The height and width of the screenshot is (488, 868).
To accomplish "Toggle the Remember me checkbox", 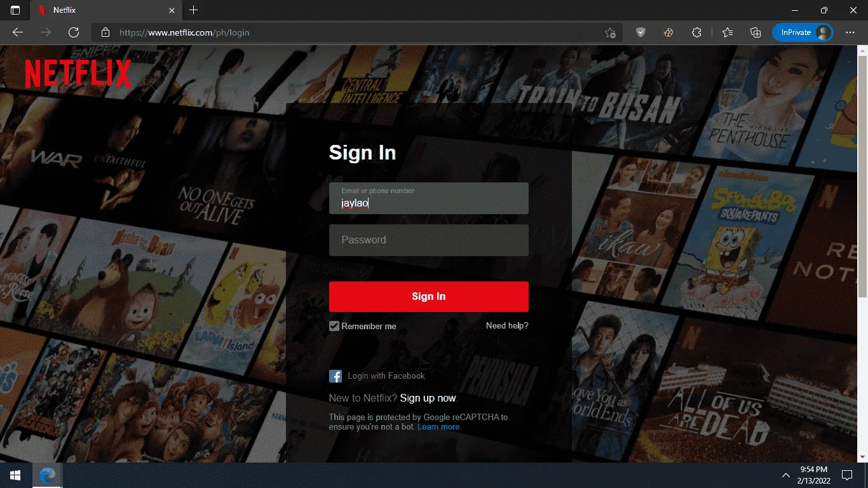I will 334,326.
